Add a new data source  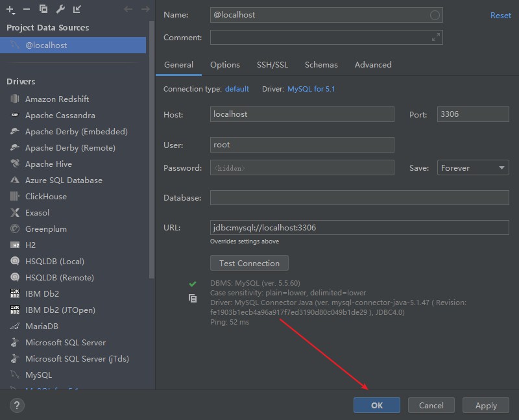(9, 9)
